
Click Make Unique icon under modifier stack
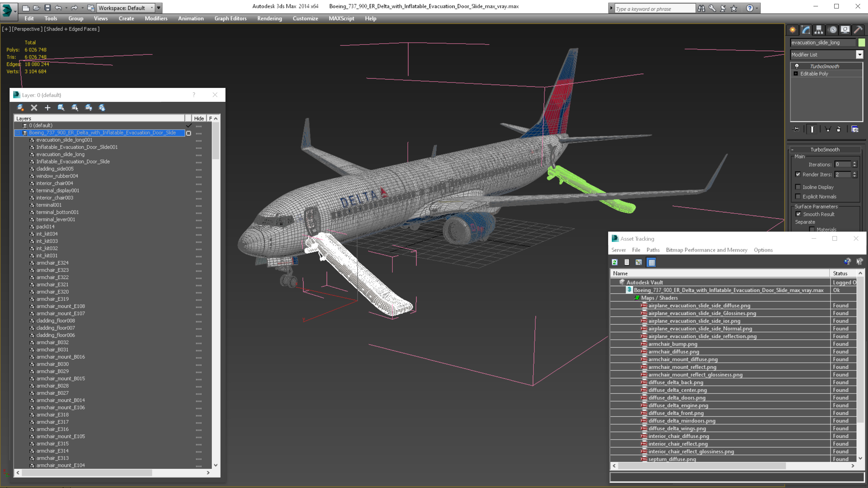[x=828, y=129]
